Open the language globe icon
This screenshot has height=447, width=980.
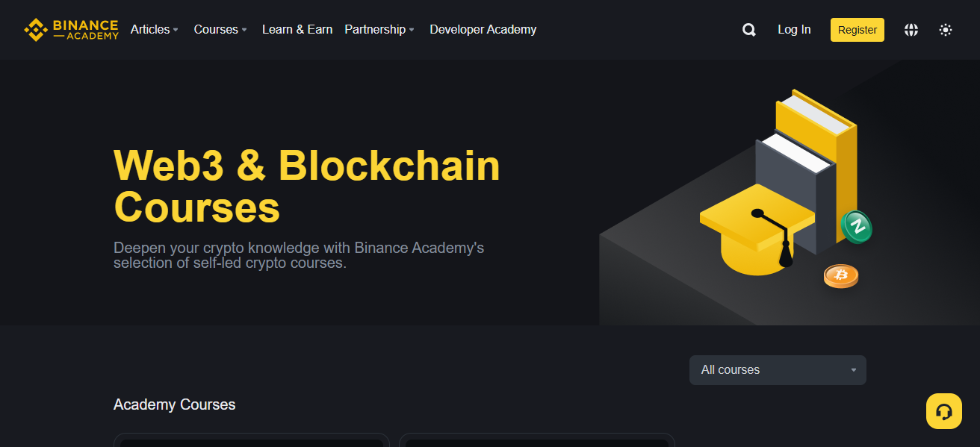911,30
